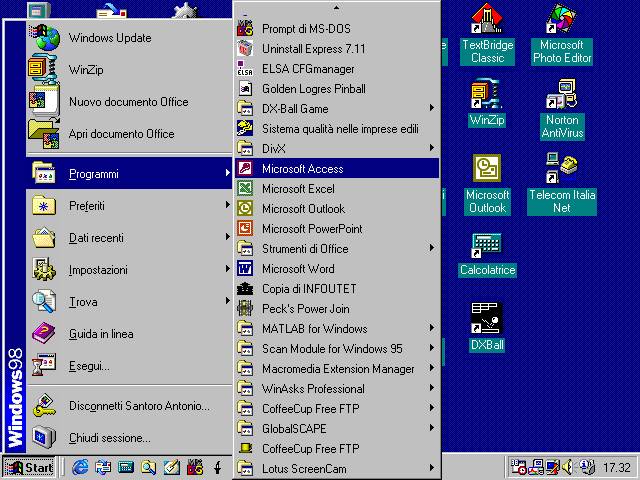
Task: Click the Preferiti star folder icon
Action: click(44, 205)
